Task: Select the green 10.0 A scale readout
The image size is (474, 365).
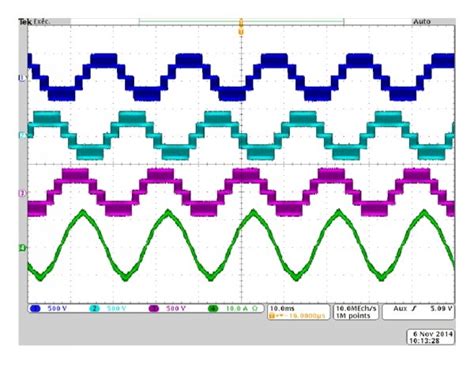Action: pos(237,308)
